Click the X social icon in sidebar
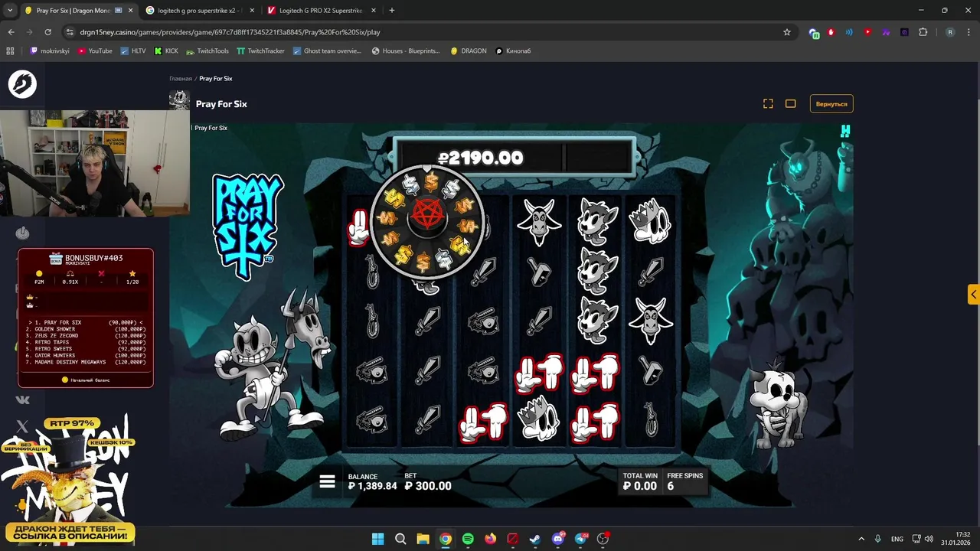Image resolution: width=980 pixels, height=551 pixels. pyautogui.click(x=22, y=426)
